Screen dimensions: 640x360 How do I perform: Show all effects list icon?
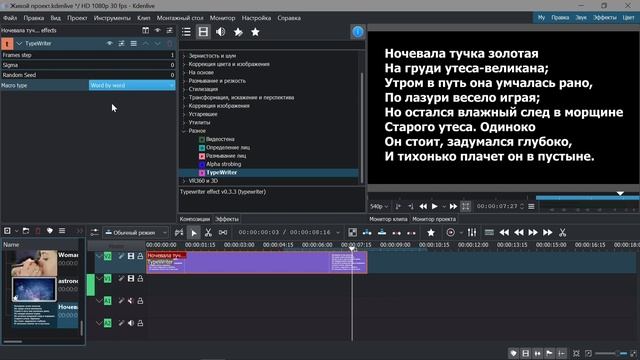point(186,32)
